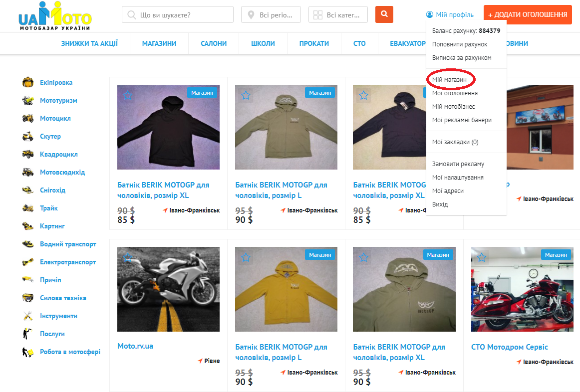580x392 pixels.
Task: Click Магазин badge on black hoodie photo
Action: (202, 93)
